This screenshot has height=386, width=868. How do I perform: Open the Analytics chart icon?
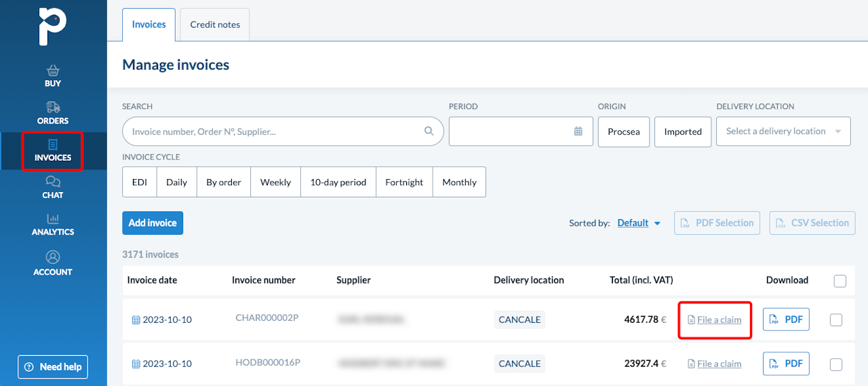[x=53, y=218]
